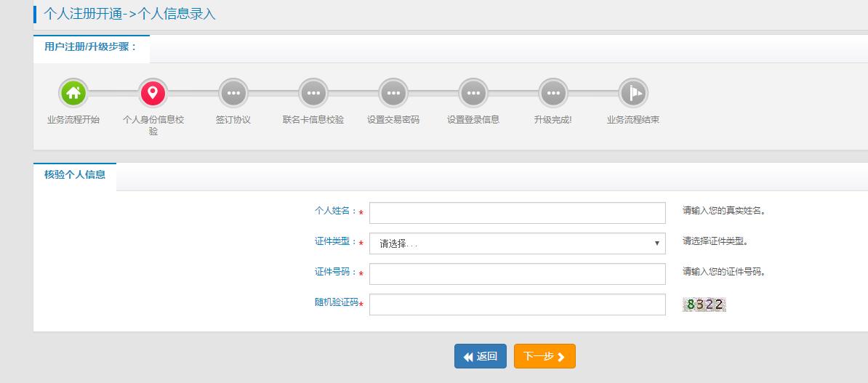
Task: Click the green home step icon
Action: pos(73,93)
